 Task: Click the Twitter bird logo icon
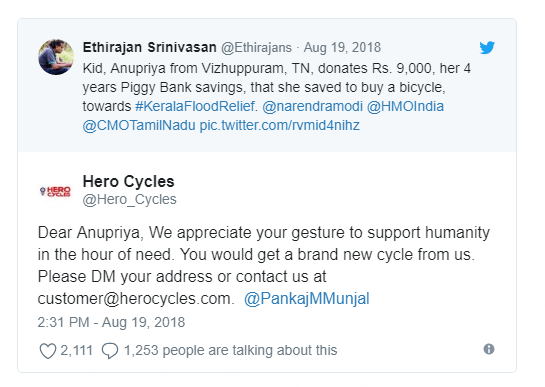(487, 48)
